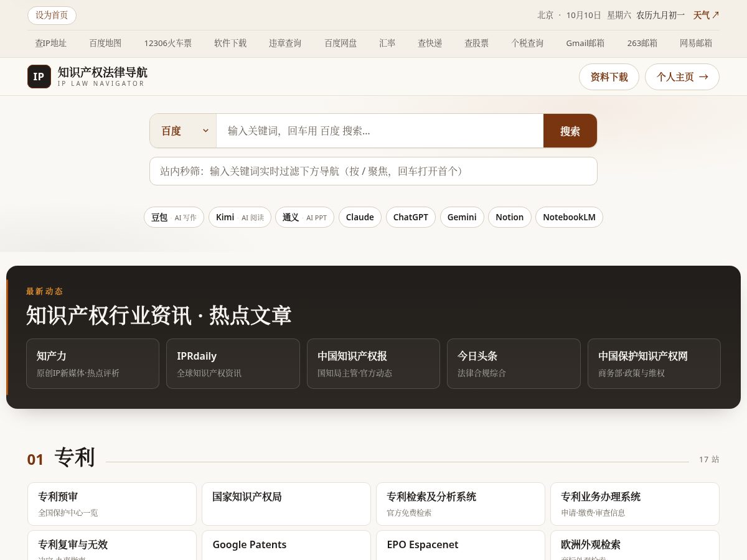
Task: Open Notion chip
Action: pos(510,217)
